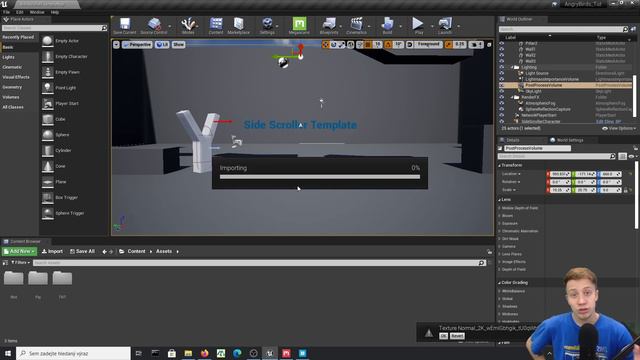Open the Window menu
Viewport: 640px width, 360px height.
[37, 12]
